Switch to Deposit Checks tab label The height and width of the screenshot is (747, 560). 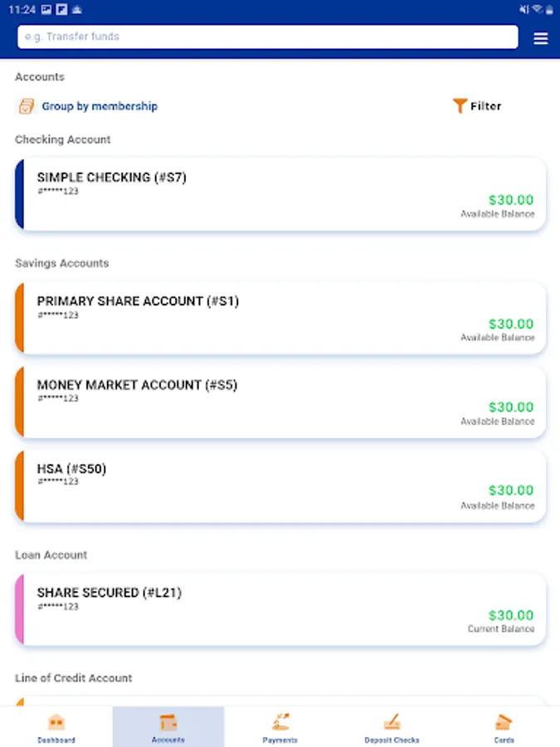[392, 740]
